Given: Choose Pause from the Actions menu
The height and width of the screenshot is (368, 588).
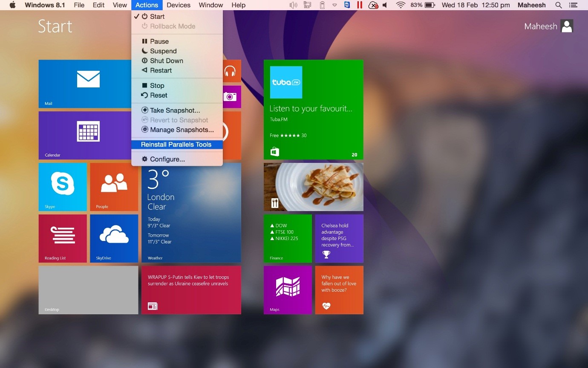Looking at the screenshot, I should point(177,41).
